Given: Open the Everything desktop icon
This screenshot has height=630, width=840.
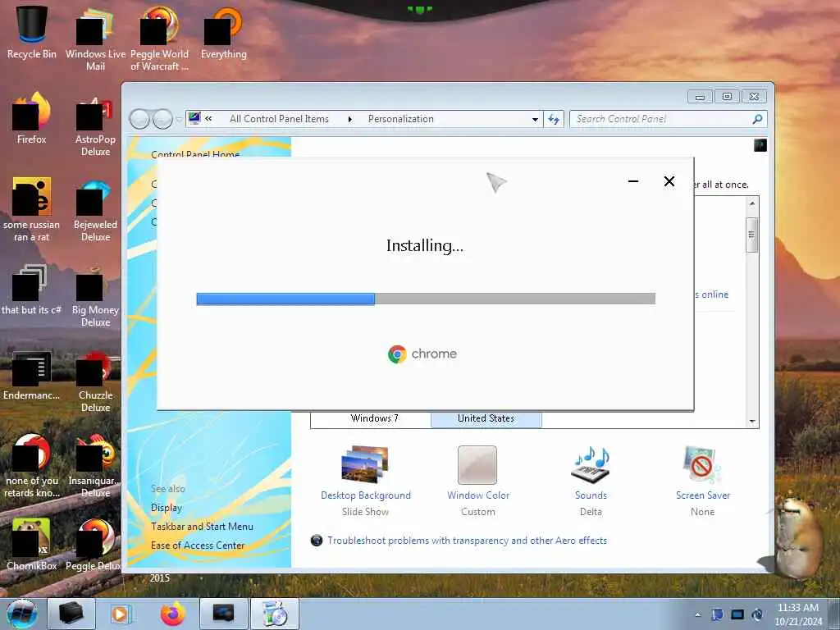Looking at the screenshot, I should (x=223, y=32).
